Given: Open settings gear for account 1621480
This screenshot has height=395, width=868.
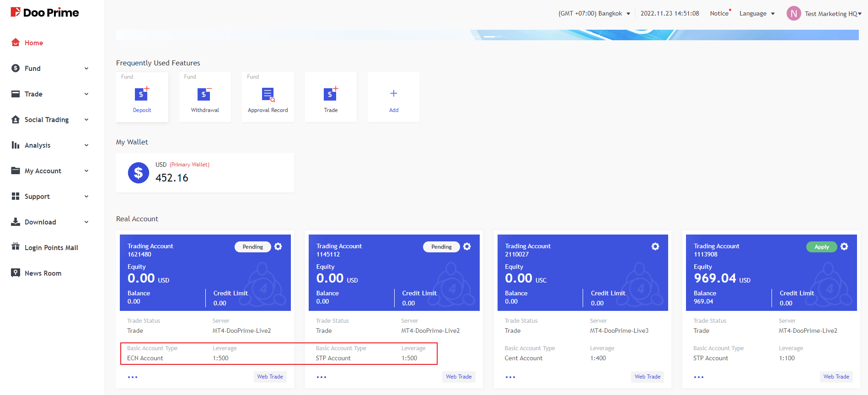Looking at the screenshot, I should coord(278,246).
